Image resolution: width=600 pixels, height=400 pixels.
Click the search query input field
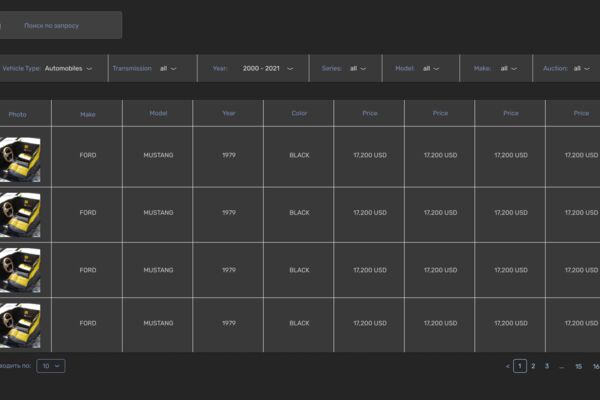pyautogui.click(x=60, y=25)
